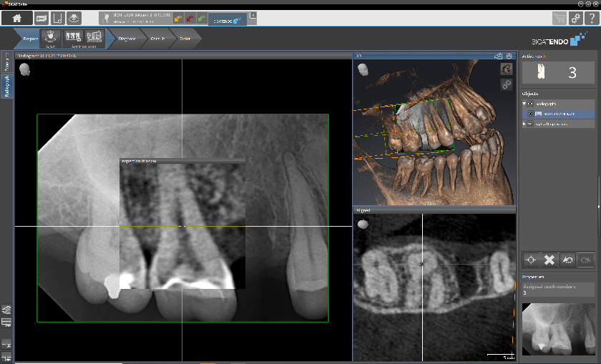Toggle visibility of selected radiograph item
Viewport: 601px width, 364px height.
pos(531,113)
